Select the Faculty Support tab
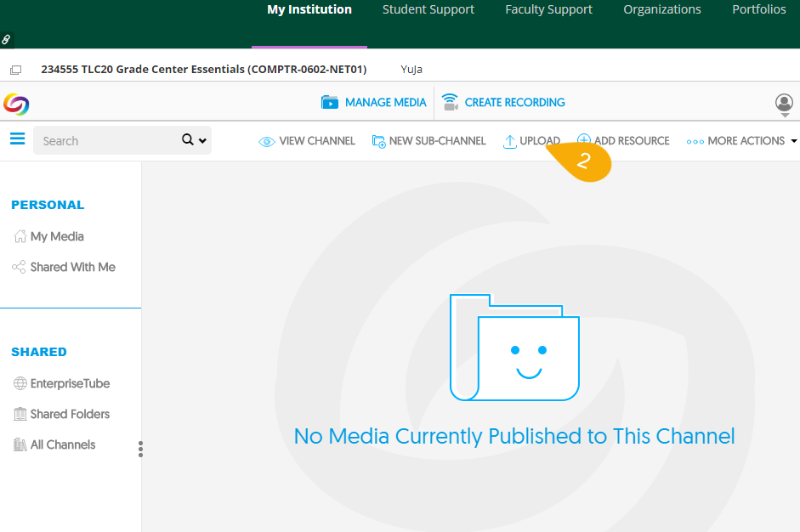Screen dimensions: 800x532 [548, 9]
